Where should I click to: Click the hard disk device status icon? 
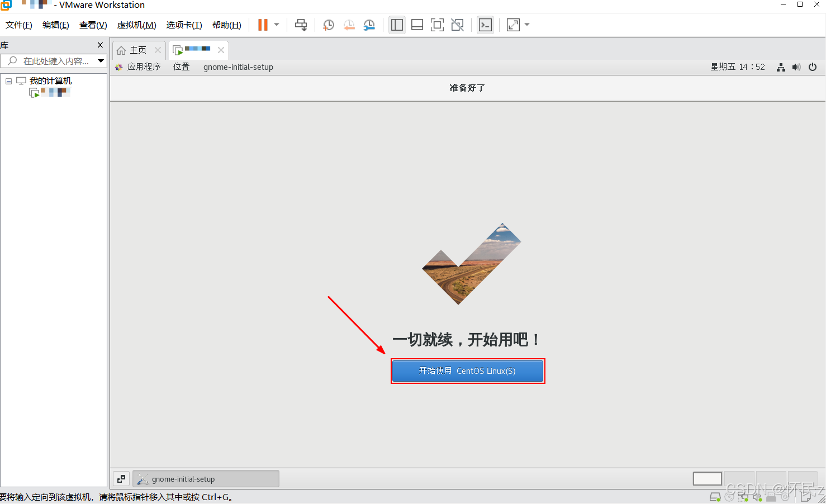point(715,497)
